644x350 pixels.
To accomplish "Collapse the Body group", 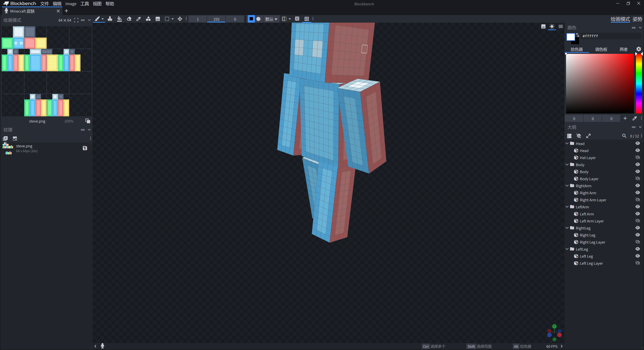I will (x=567, y=165).
